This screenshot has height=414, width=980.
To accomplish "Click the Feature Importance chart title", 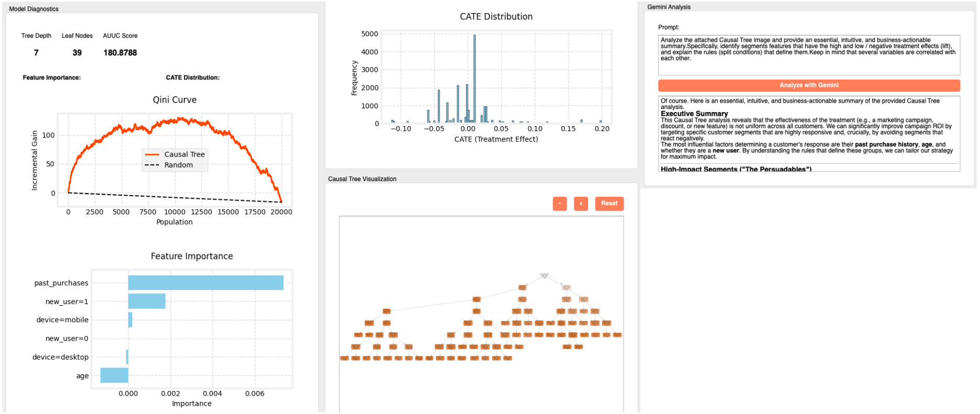I will pyautogui.click(x=192, y=256).
